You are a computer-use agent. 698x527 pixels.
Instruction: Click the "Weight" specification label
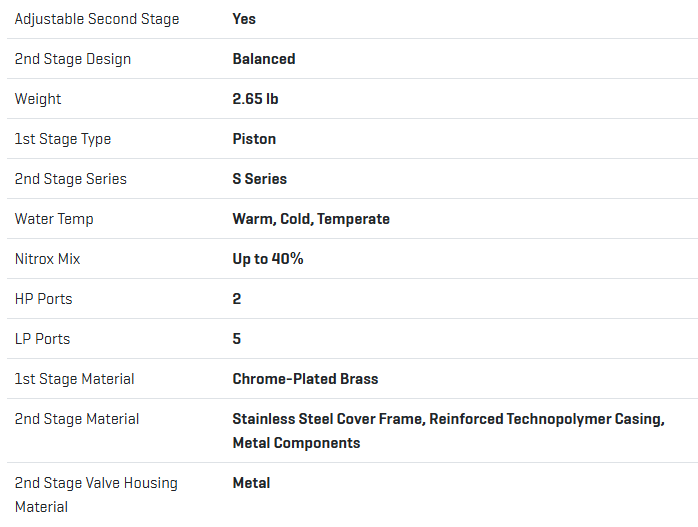(38, 99)
